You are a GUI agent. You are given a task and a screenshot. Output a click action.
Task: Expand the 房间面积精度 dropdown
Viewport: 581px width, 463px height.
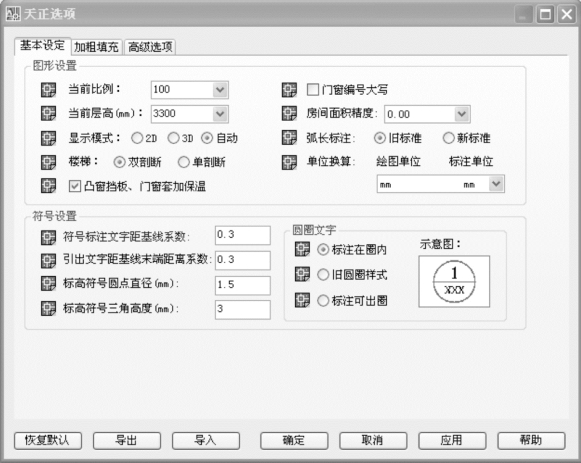coord(462,114)
